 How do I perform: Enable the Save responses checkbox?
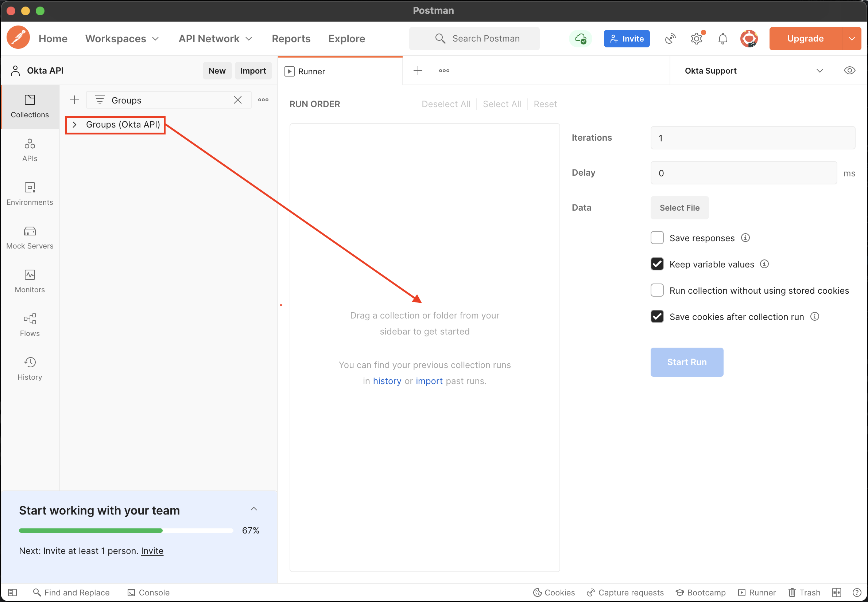pos(657,238)
